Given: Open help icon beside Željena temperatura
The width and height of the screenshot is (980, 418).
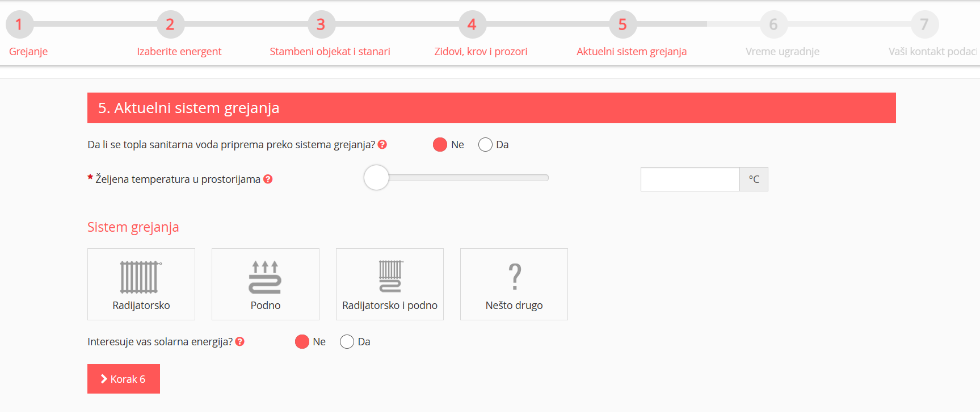Looking at the screenshot, I should [x=268, y=179].
